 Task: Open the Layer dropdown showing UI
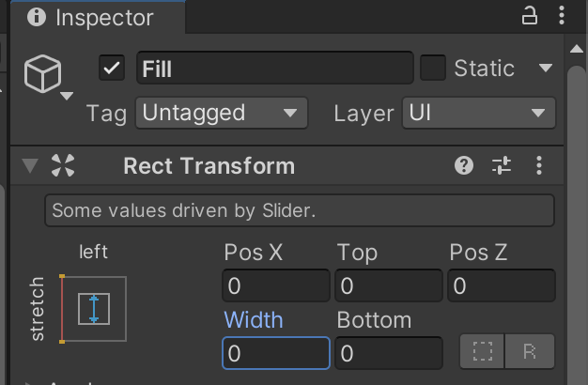coord(478,114)
